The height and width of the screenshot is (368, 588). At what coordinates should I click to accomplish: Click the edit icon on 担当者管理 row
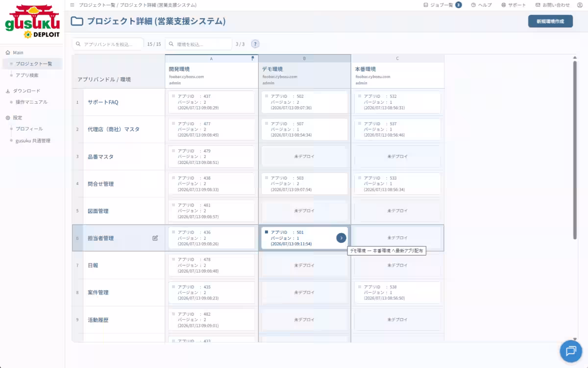pos(155,238)
